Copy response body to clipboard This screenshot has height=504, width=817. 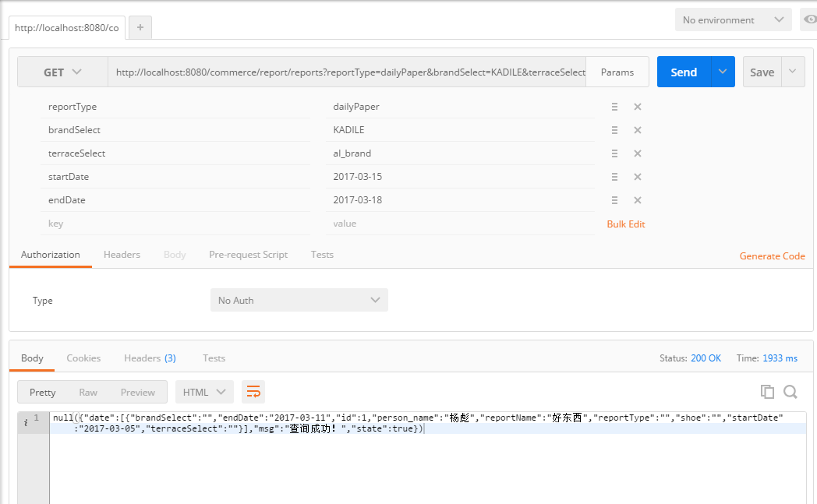point(767,392)
